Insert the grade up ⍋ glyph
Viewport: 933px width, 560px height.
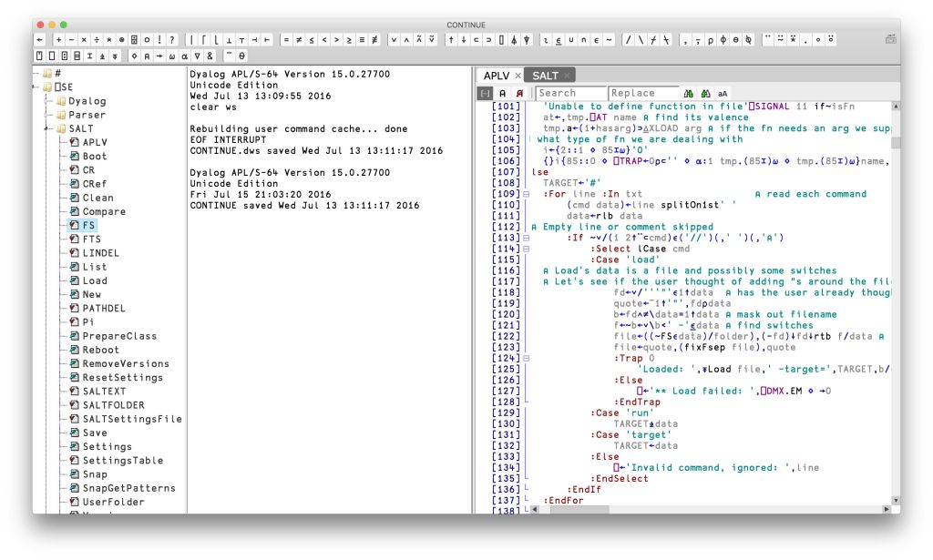(x=514, y=40)
